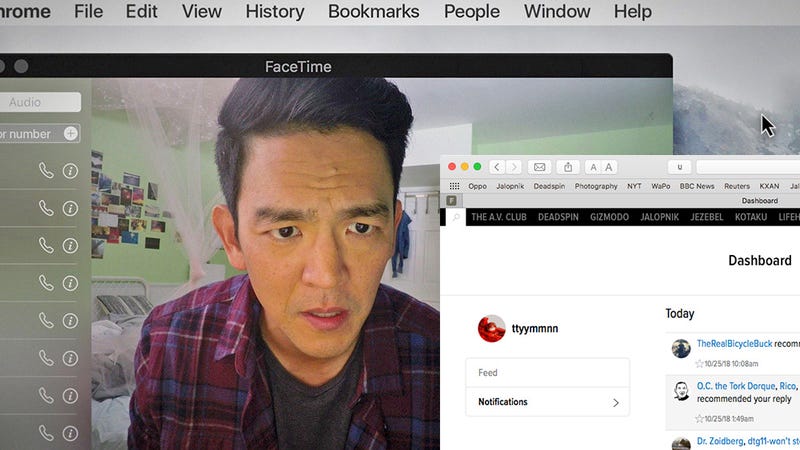
Task: Open the Reuters bookmark
Action: pos(737,186)
